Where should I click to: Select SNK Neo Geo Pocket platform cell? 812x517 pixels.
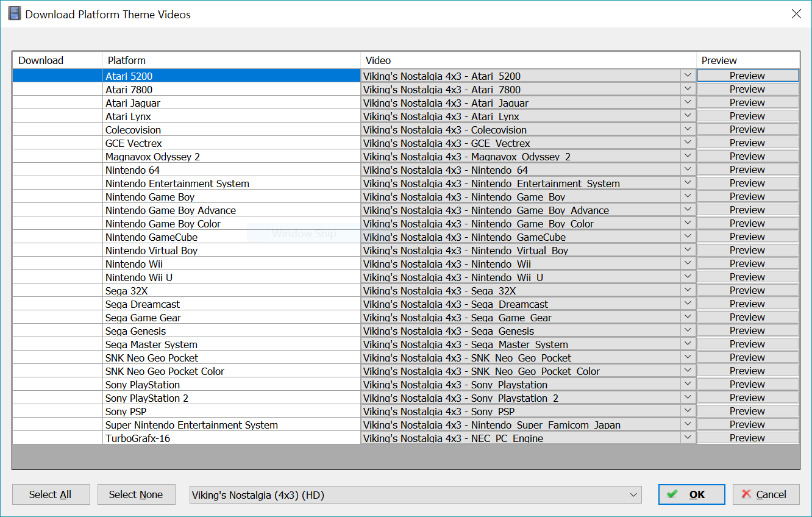(232, 357)
